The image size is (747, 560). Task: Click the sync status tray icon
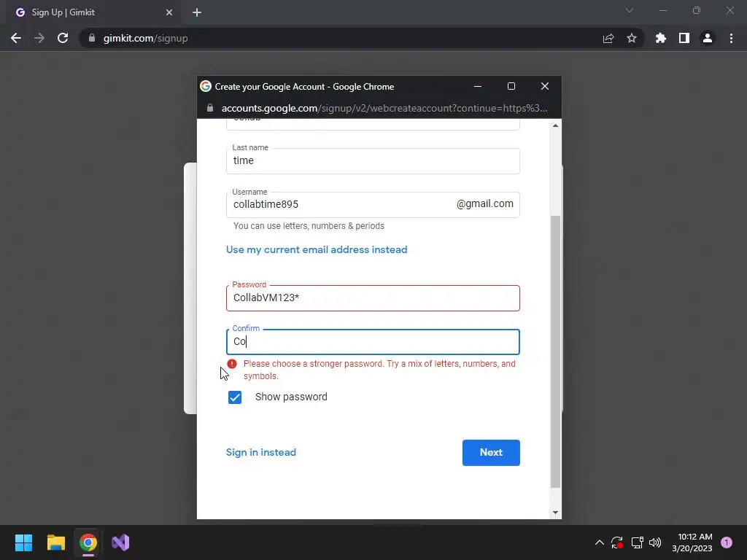click(617, 542)
